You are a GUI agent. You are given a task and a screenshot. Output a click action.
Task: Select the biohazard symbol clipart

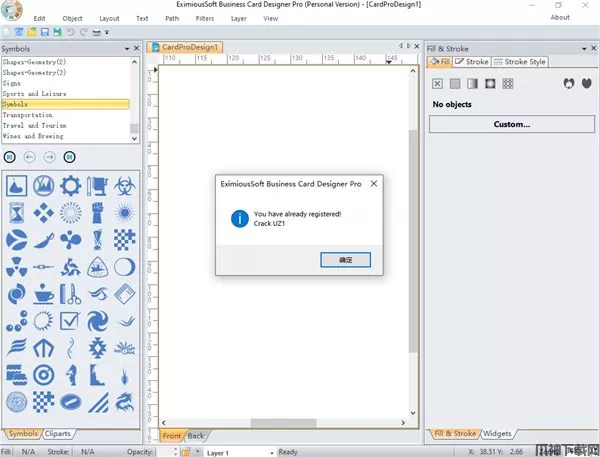[x=124, y=185]
